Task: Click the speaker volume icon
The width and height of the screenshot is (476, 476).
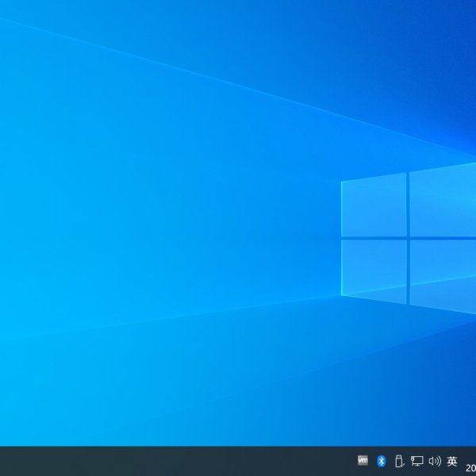Action: coord(434,461)
